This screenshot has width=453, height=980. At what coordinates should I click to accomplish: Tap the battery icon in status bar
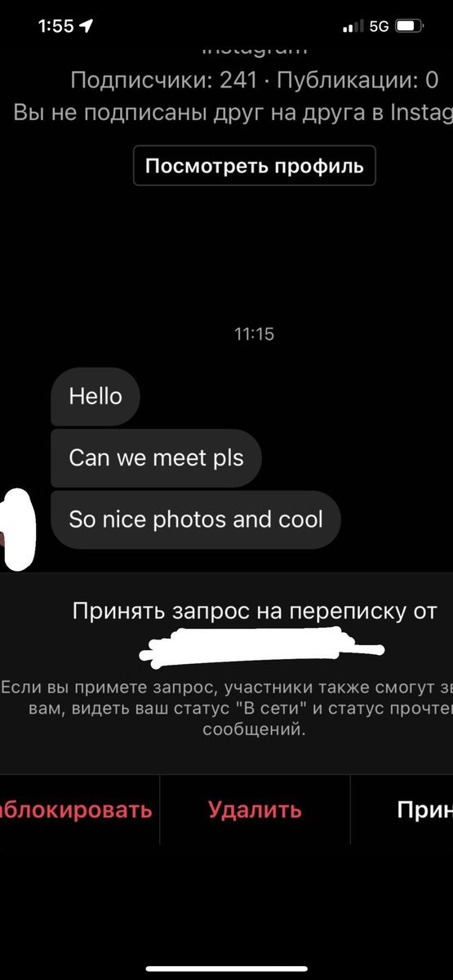click(x=408, y=26)
